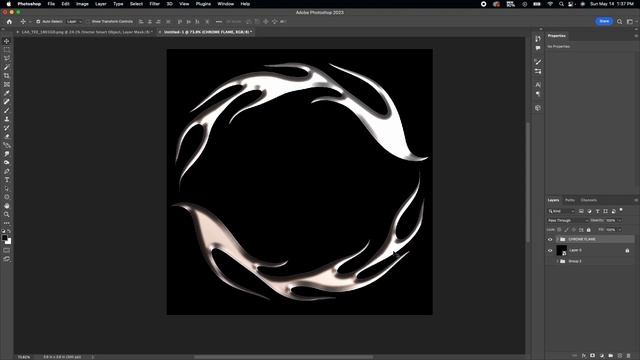Image resolution: width=640 pixels, height=360 pixels.
Task: Toggle lock all in Layers lock row
Action: 589,230
